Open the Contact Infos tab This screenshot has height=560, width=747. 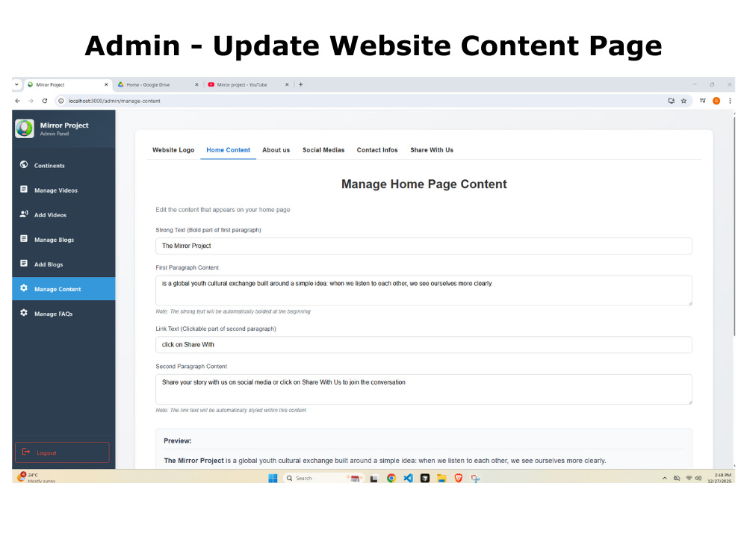[x=377, y=150]
